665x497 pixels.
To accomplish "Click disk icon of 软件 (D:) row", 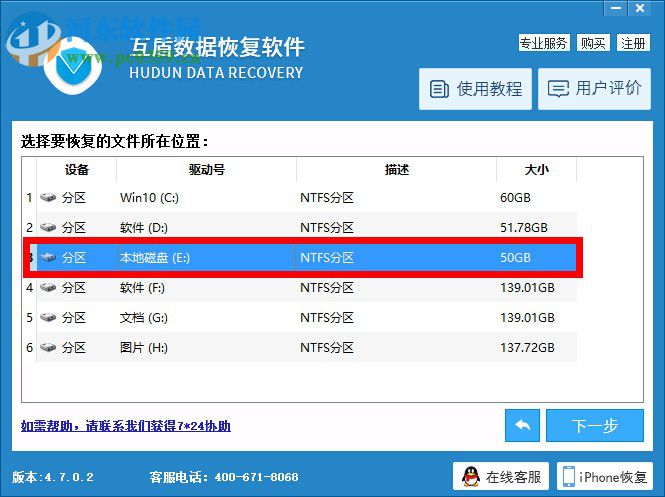I will [48, 228].
